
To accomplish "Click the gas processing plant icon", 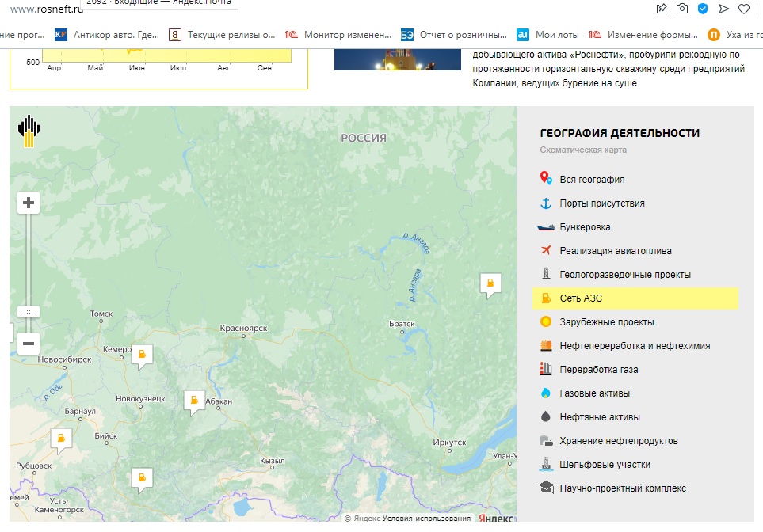I will [546, 369].
